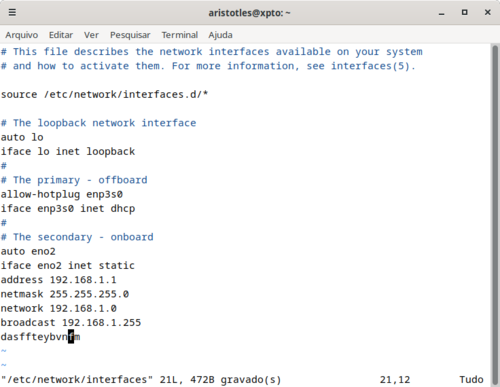Minimize the terminal window
The width and height of the screenshot is (500, 387).
(442, 13)
